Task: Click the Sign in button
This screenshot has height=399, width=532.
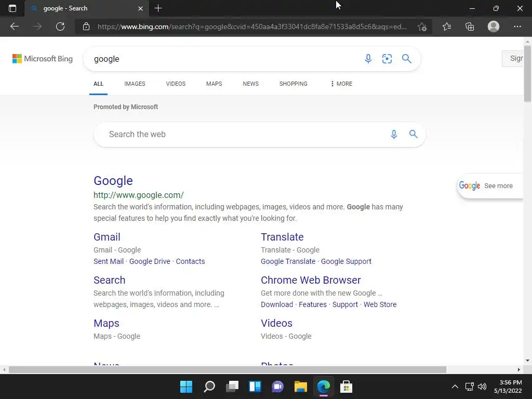Action: tap(513, 58)
